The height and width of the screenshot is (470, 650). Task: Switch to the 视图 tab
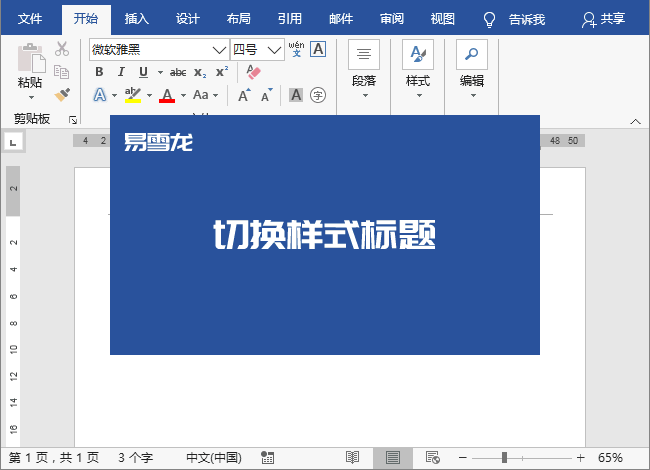[x=443, y=19]
